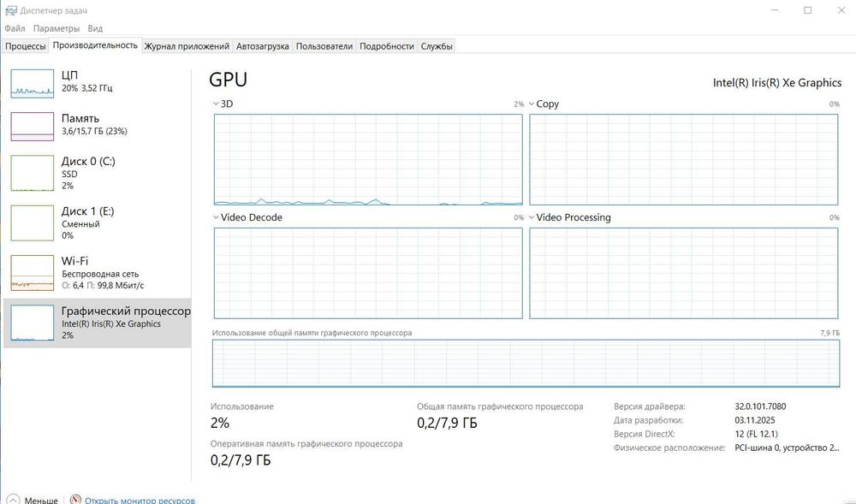The width and height of the screenshot is (856, 504).
Task: Switch to the Процессы tab
Action: pyautogui.click(x=26, y=46)
